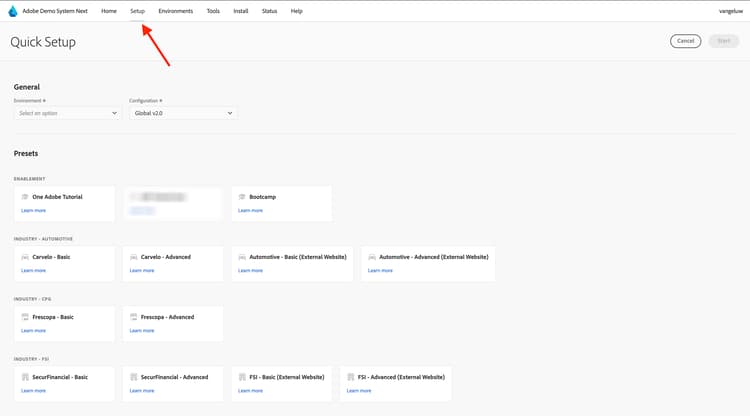Image resolution: width=750 pixels, height=416 pixels.
Task: Open Learn more for Bootcamp
Action: pos(250,210)
